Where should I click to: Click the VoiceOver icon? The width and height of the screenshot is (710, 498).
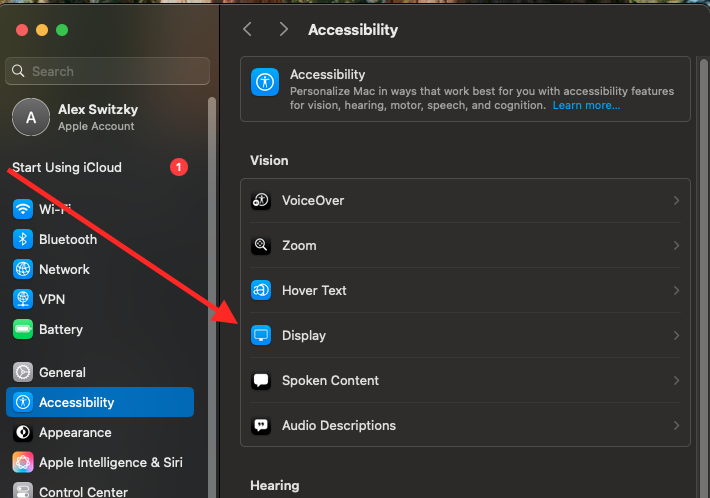261,200
